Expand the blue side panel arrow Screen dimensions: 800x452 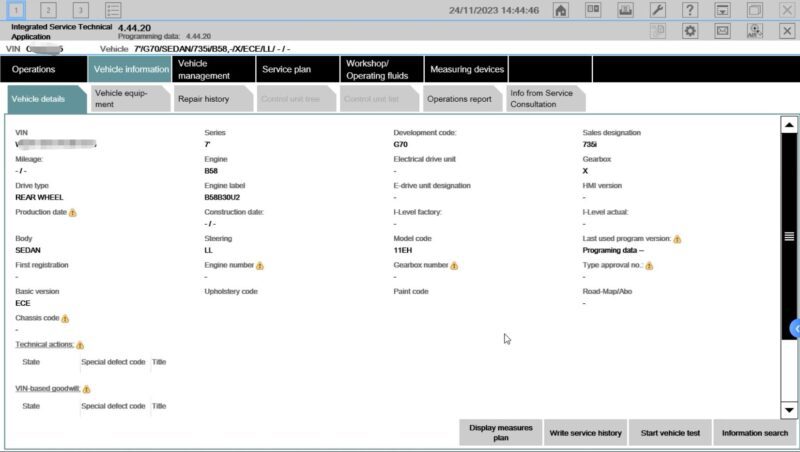coord(795,329)
